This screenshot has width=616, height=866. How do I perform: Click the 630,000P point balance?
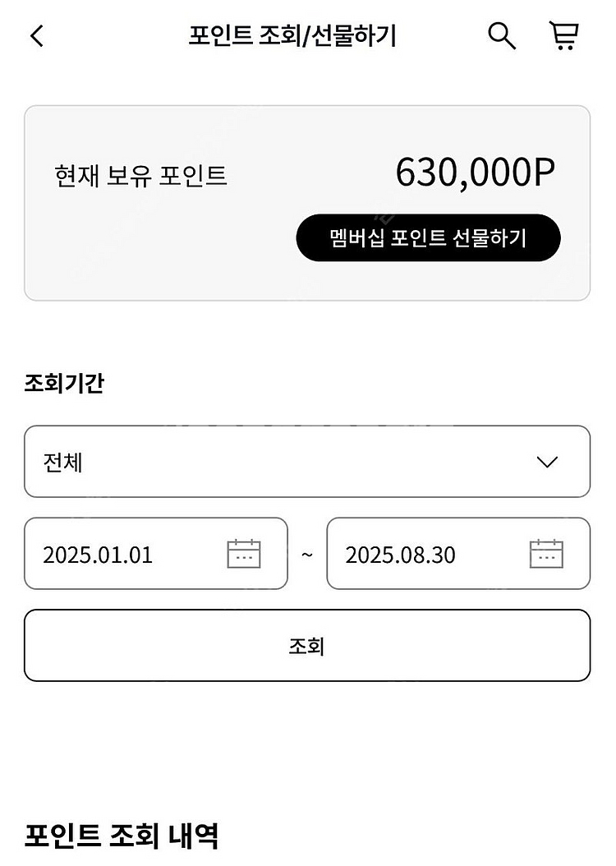click(475, 173)
